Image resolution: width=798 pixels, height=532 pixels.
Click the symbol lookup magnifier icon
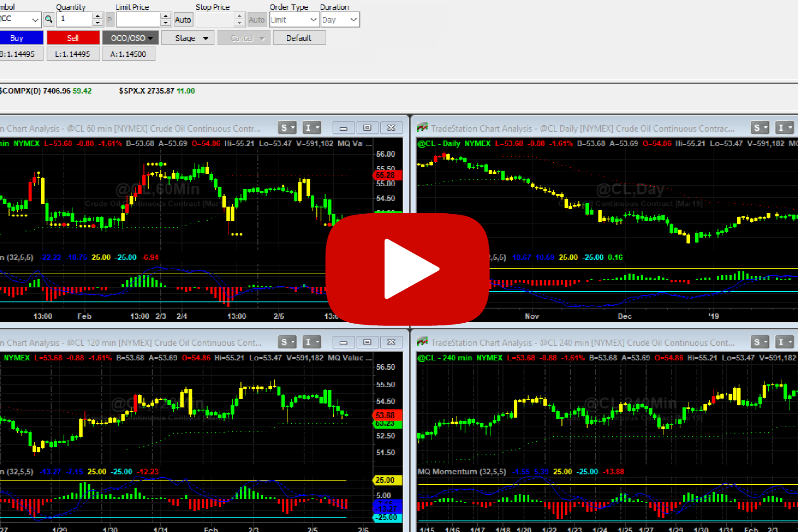(49, 20)
